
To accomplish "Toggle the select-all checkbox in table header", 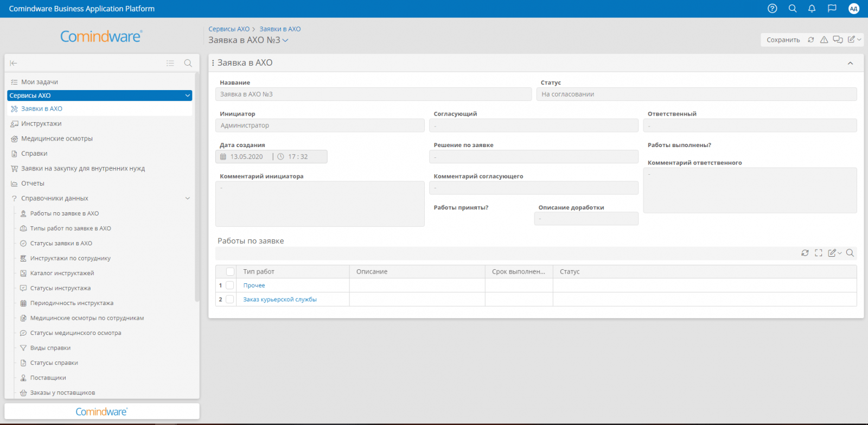I will [x=230, y=271].
